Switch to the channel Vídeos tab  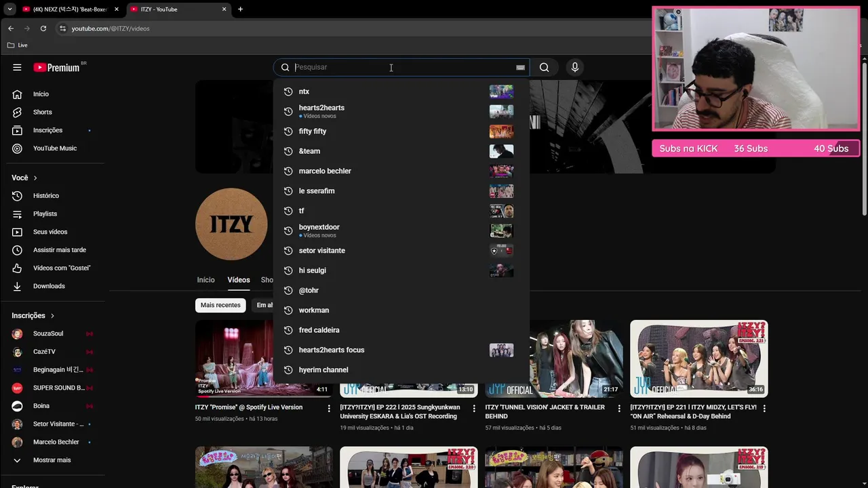[x=239, y=280]
